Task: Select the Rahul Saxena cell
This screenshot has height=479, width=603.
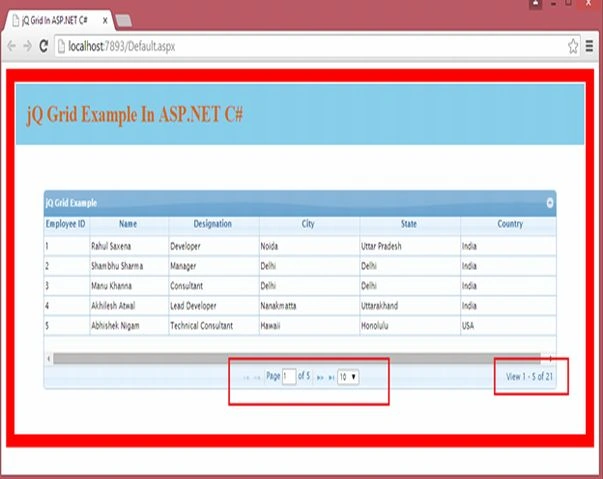Action: [x=129, y=246]
